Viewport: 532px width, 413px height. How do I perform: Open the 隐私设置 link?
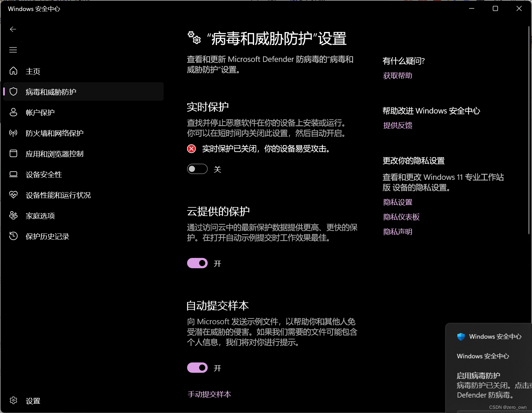[x=398, y=202]
